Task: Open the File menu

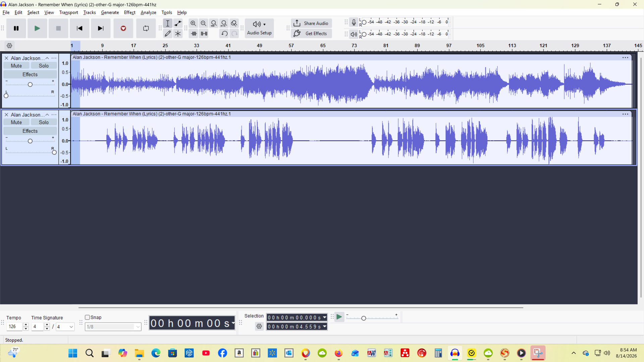Action: 6,12
